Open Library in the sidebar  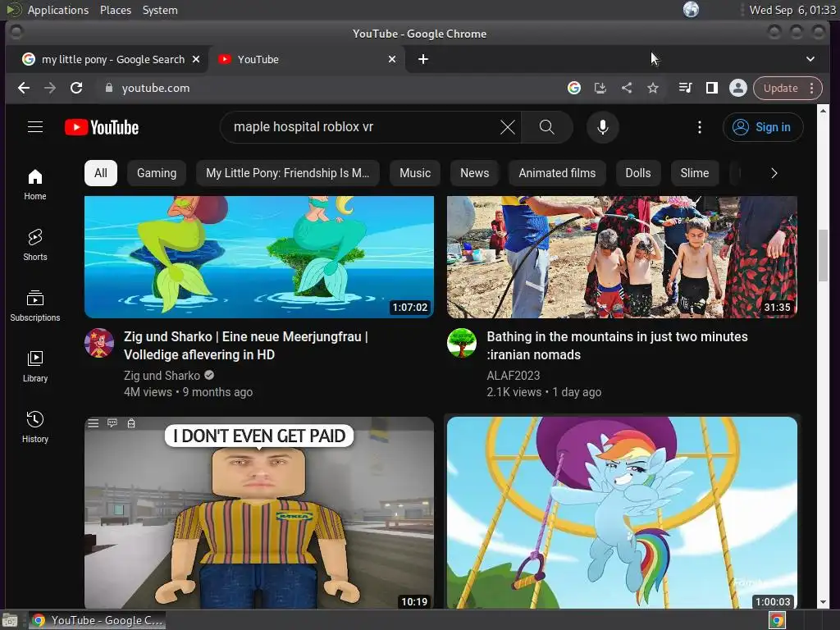(34, 366)
